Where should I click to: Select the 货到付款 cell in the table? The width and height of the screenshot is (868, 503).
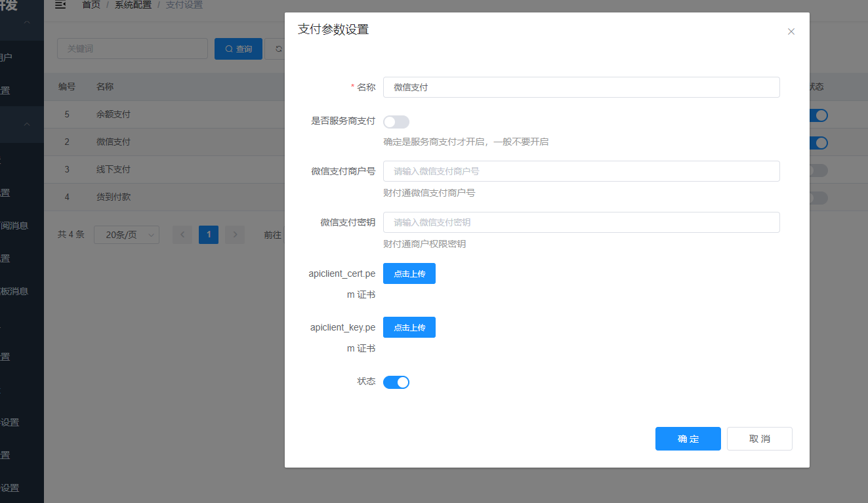point(114,197)
